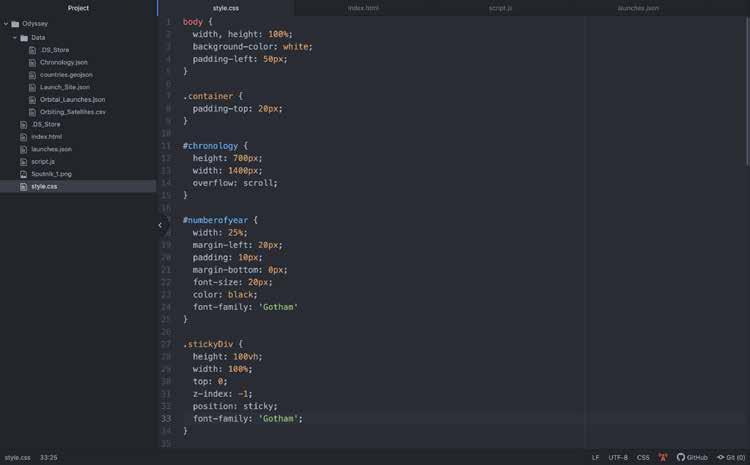Click file icon beside Chronology.json
The image size is (750, 465).
tap(32, 63)
